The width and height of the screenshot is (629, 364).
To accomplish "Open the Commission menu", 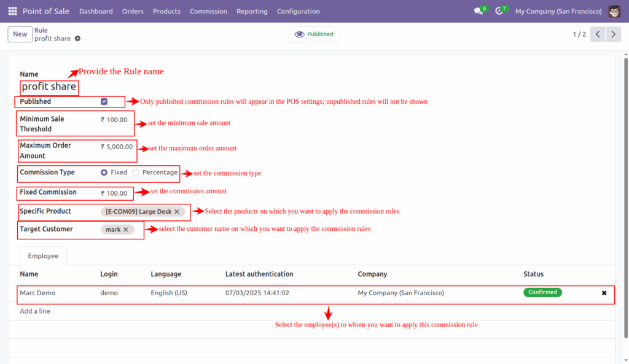I will pos(208,11).
